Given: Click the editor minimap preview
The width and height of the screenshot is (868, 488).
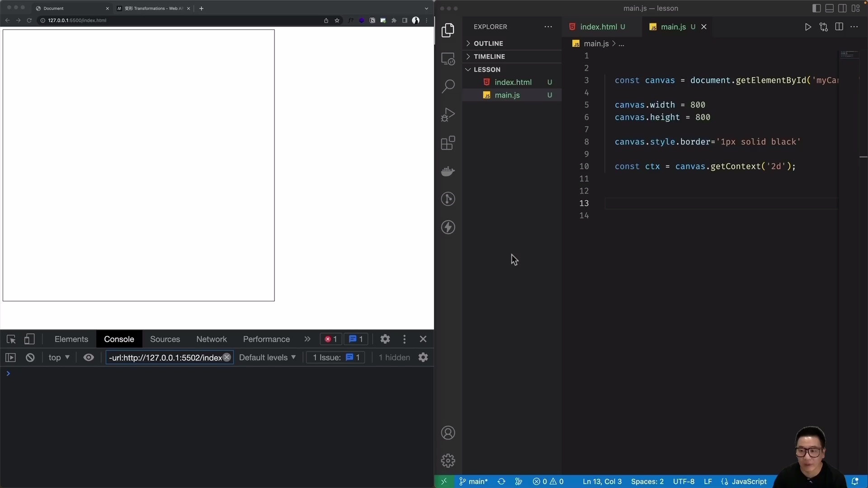Looking at the screenshot, I should (849, 55).
